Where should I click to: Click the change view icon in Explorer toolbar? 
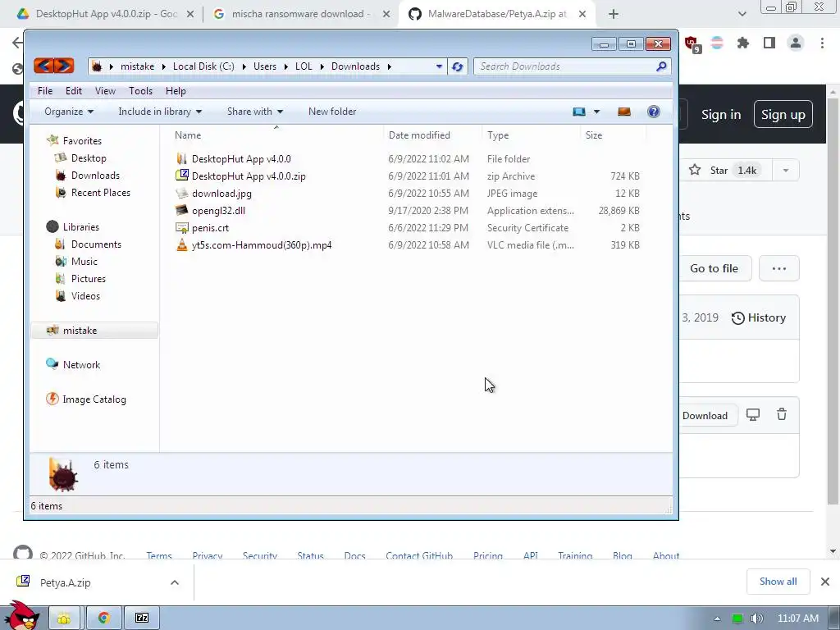pos(578,112)
